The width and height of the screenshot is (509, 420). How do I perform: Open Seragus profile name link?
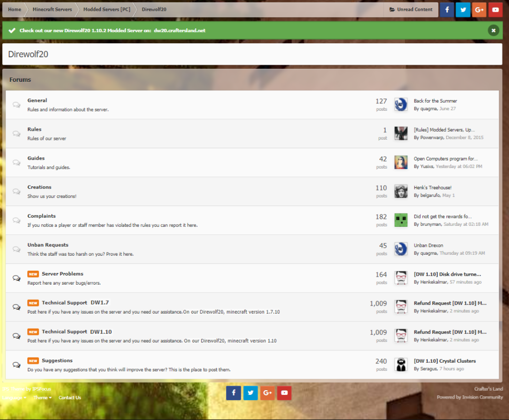coord(429,369)
